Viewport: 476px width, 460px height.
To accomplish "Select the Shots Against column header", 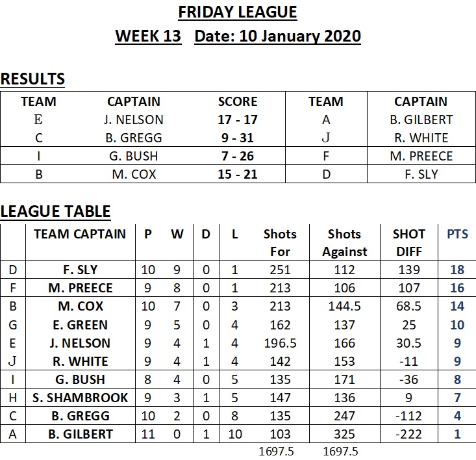I will point(345,242).
